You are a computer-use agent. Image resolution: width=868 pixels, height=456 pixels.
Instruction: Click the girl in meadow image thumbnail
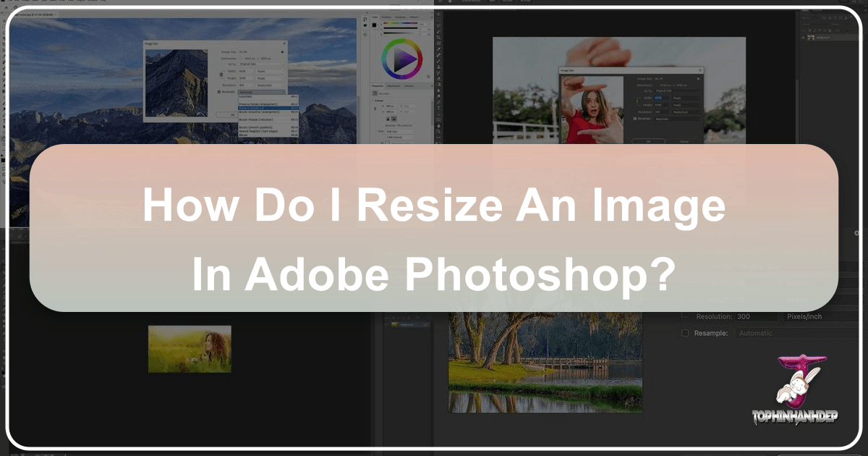click(190, 348)
